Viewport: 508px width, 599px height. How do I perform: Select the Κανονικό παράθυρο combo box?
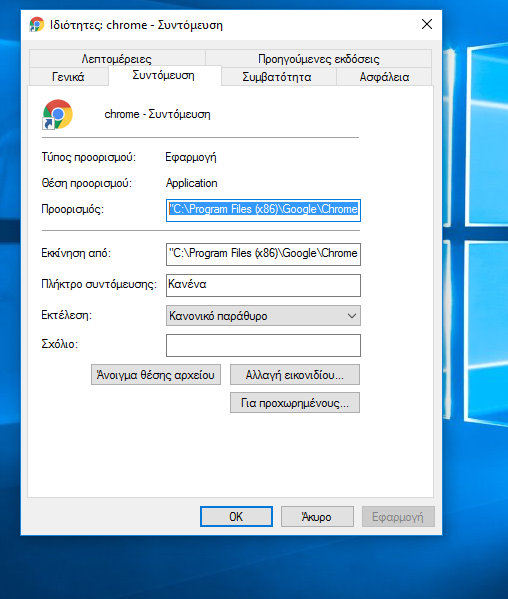point(263,316)
